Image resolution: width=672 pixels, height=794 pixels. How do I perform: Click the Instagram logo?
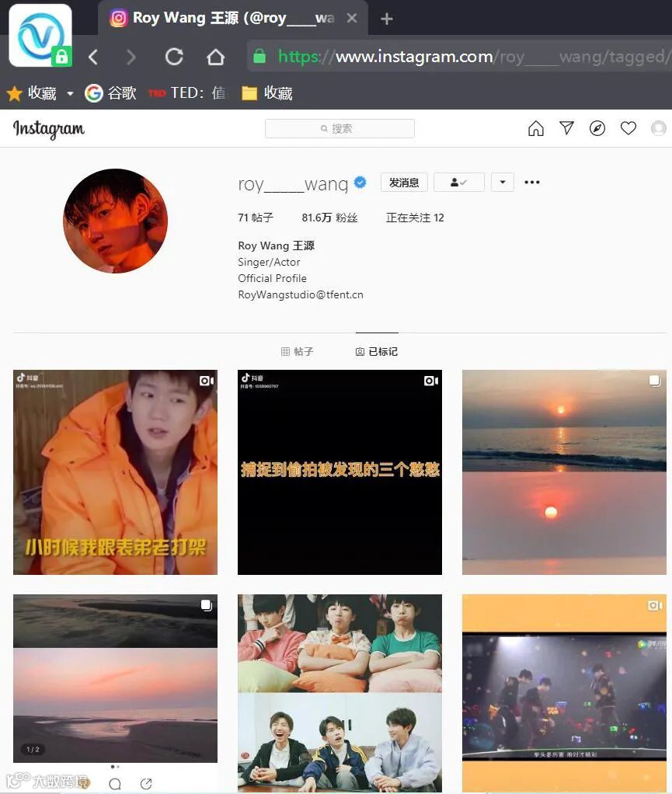pyautogui.click(x=49, y=129)
